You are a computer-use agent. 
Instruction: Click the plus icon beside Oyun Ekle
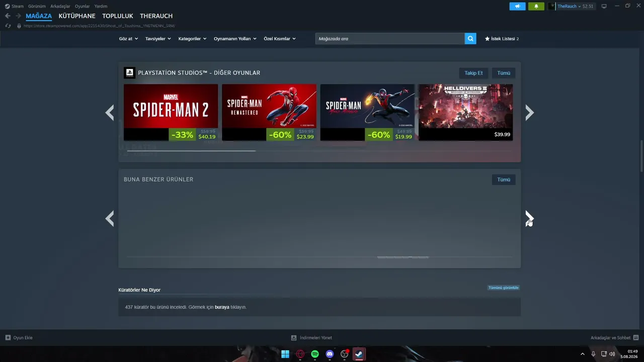coord(8,338)
